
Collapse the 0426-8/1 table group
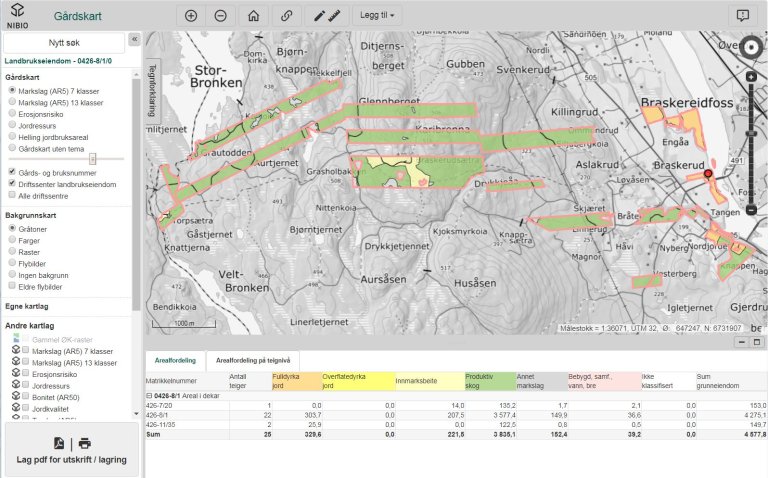pyautogui.click(x=149, y=396)
